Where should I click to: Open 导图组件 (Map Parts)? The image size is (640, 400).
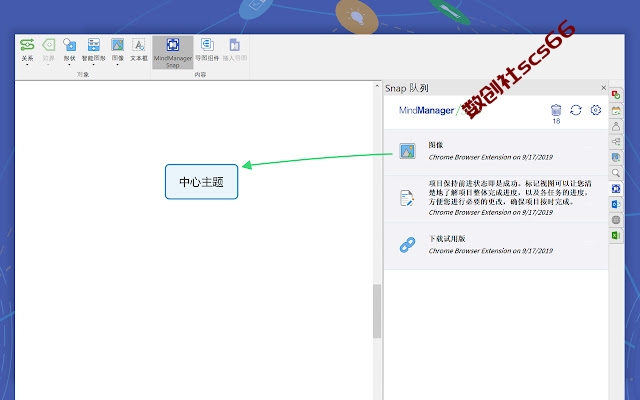coord(207,50)
